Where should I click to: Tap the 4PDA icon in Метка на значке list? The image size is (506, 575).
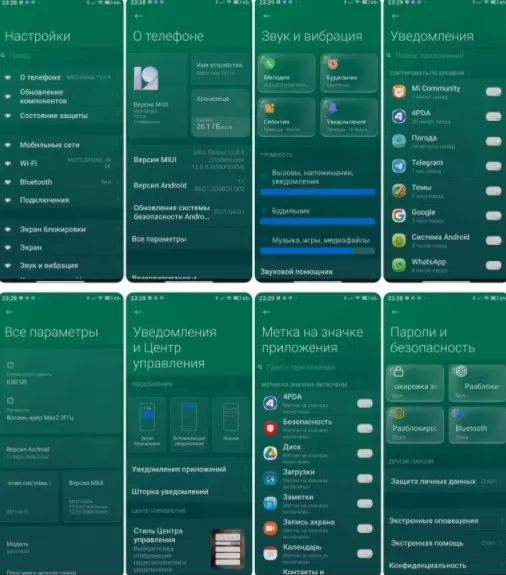[270, 403]
